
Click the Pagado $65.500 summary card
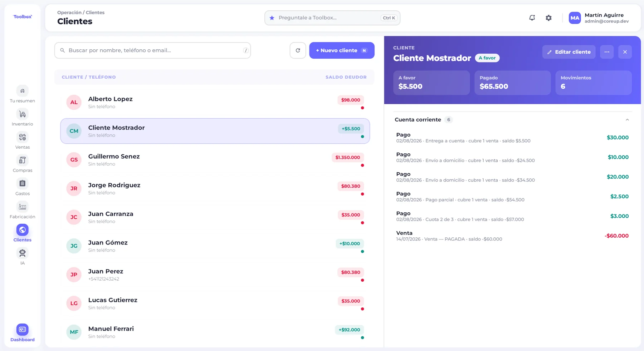(512, 83)
